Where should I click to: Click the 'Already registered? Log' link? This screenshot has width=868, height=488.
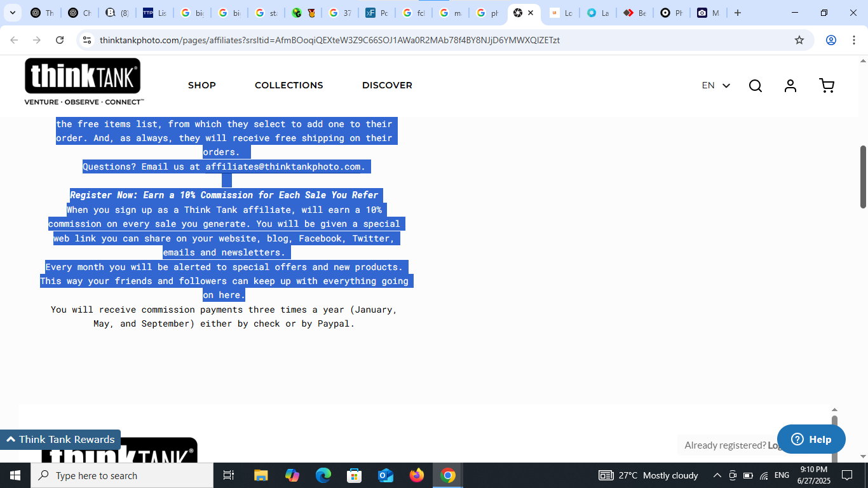tap(733, 445)
